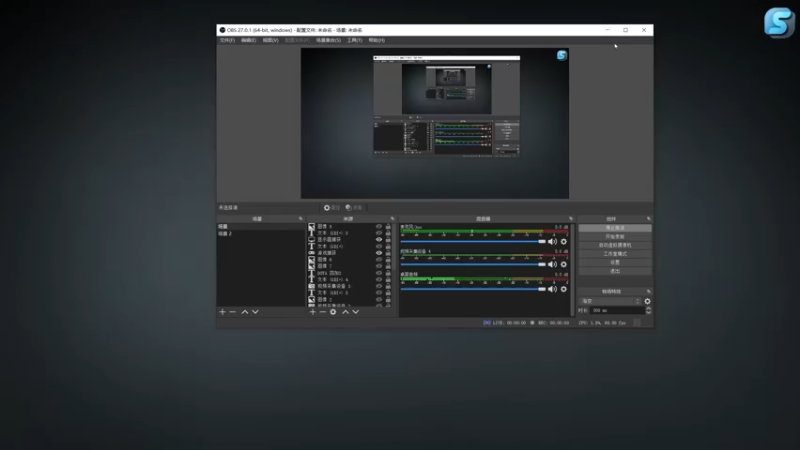Click the OBS preview canvas thumbnail

pyautogui.click(x=435, y=123)
